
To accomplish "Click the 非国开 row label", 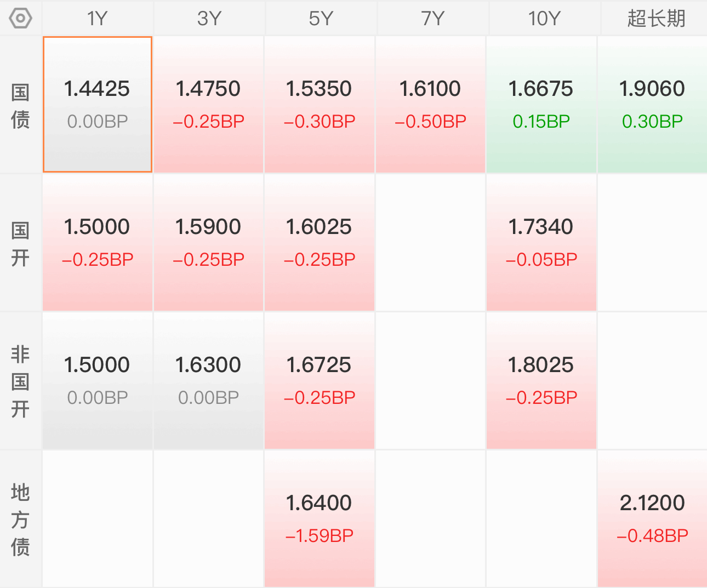I will [x=20, y=381].
